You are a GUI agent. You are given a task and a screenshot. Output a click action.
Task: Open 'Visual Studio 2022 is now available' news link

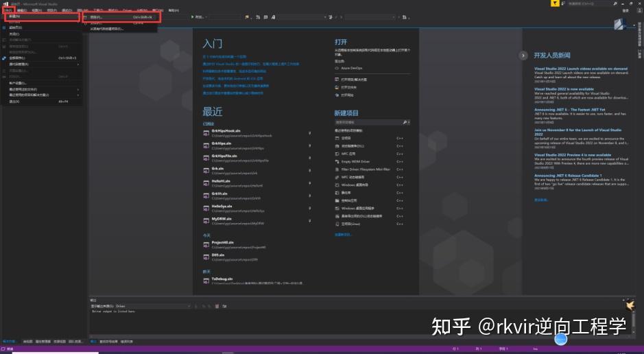coord(564,89)
